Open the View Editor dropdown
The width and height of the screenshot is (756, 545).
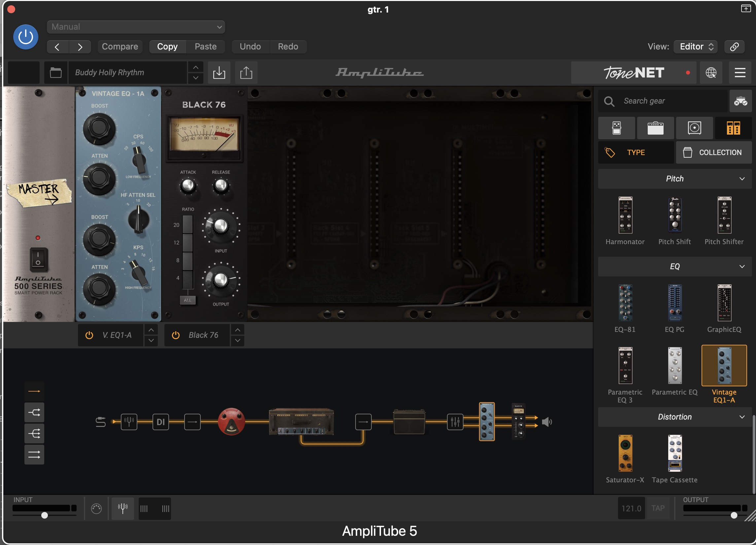pyautogui.click(x=696, y=47)
